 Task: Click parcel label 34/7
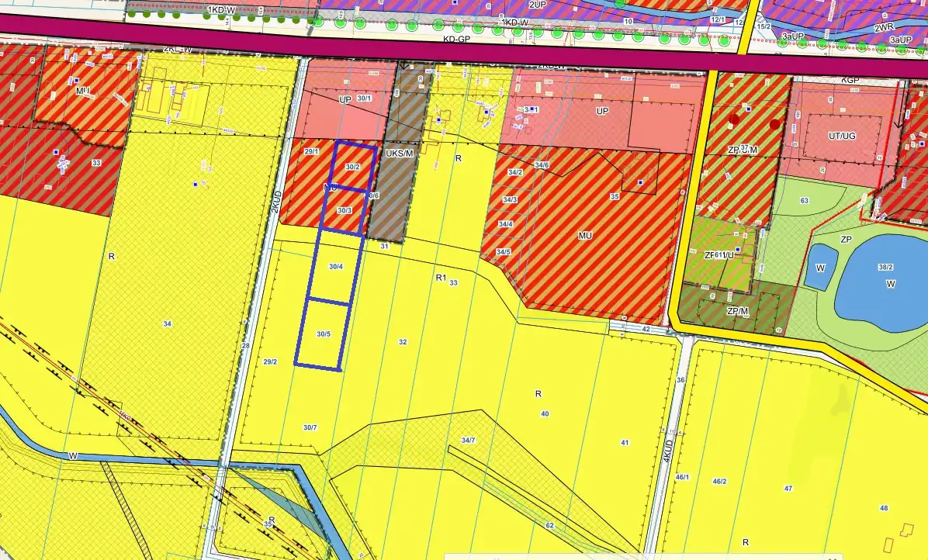(468, 440)
